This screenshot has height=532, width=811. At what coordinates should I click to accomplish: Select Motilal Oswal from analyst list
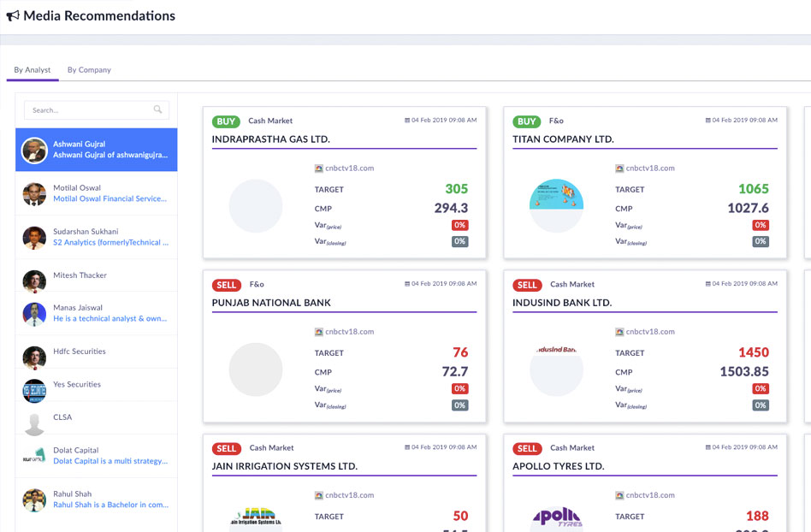coord(77,188)
